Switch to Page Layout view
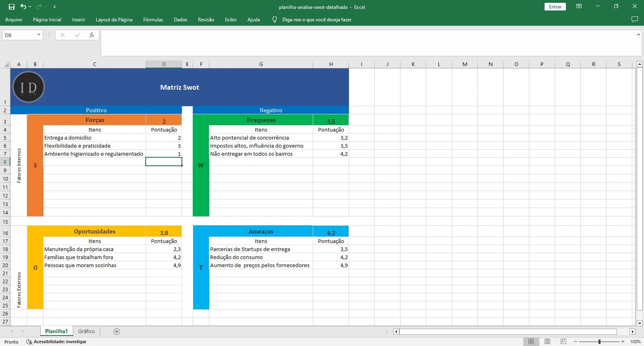The image size is (644, 346). coord(547,342)
